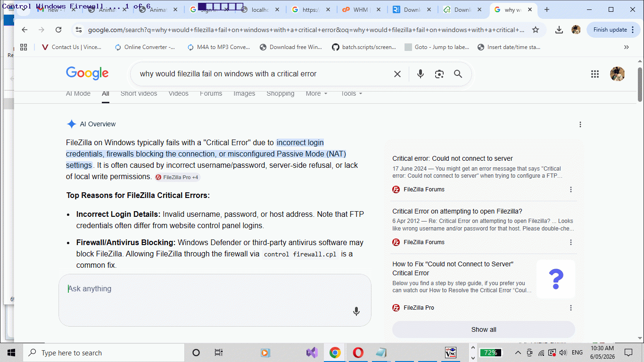Click the question mark result thumbnail
The image size is (644, 362).
[556, 279]
